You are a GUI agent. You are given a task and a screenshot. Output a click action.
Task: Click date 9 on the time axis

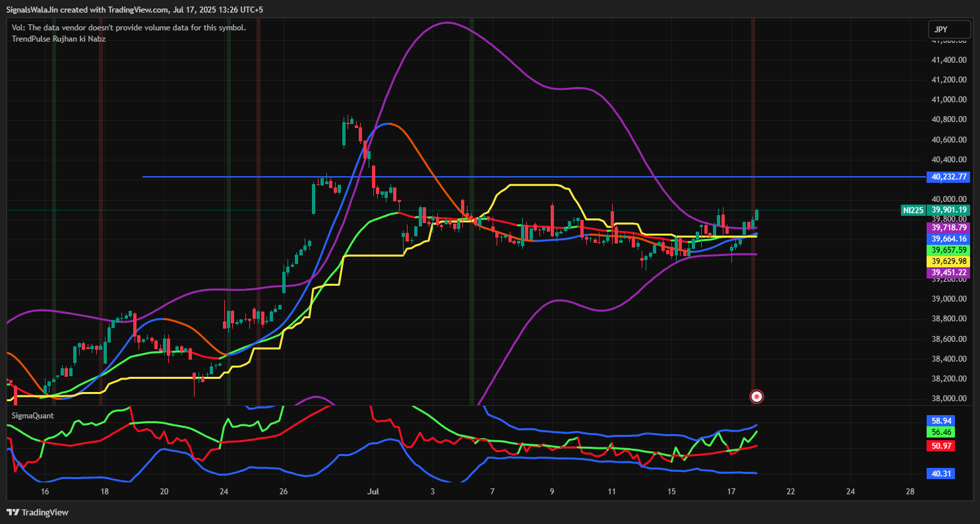click(x=551, y=492)
